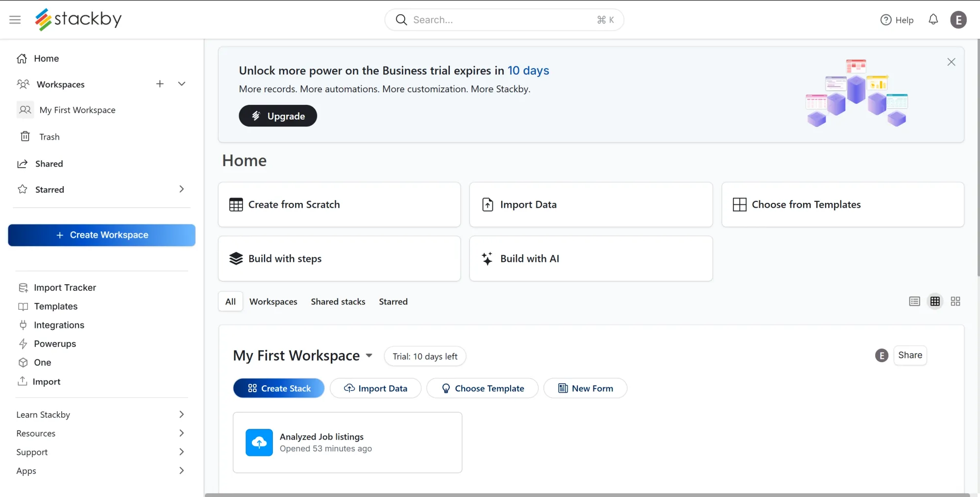Viewport: 980px width, 497px height.
Task: Expand the Support section
Action: click(x=181, y=452)
